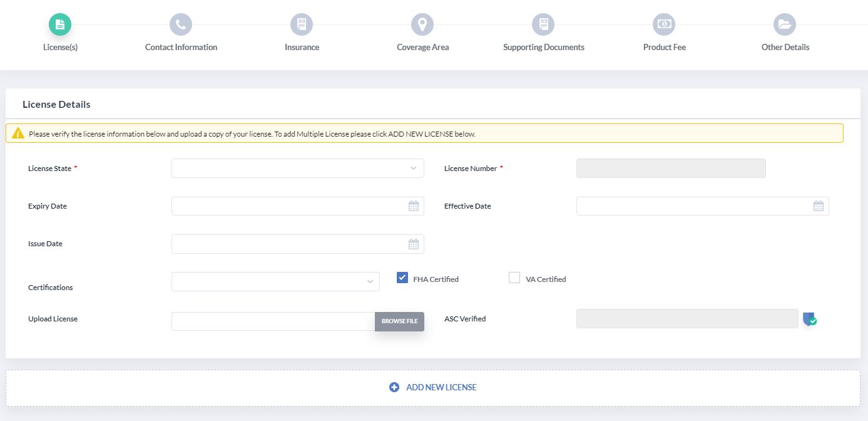
Task: Click the Upload License file field
Action: click(273, 321)
